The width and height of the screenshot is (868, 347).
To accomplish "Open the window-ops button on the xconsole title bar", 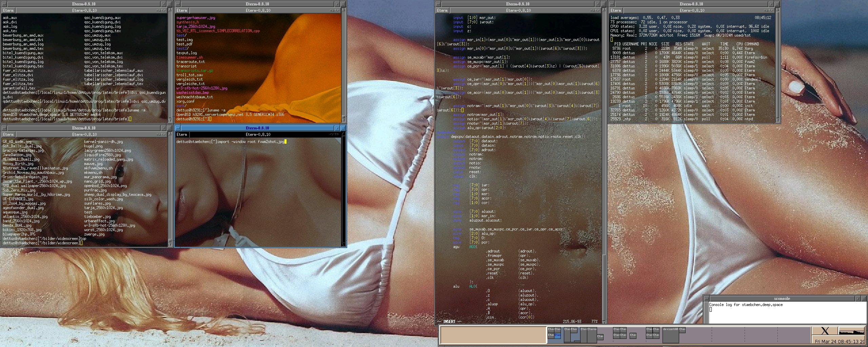I will (x=707, y=299).
